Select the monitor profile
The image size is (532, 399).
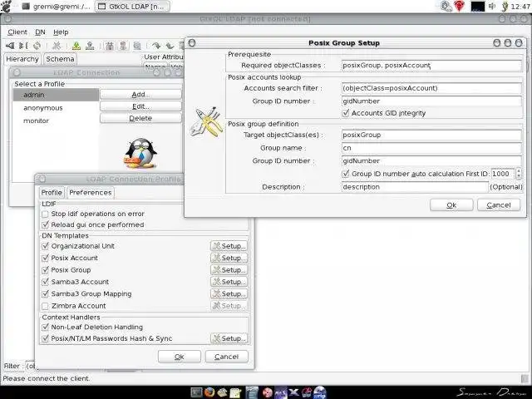coord(56,121)
